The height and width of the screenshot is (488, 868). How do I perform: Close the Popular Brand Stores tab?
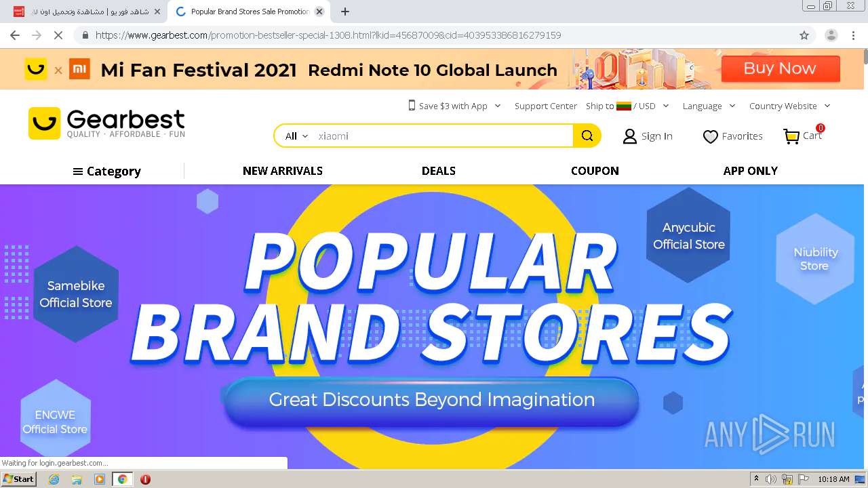tap(319, 12)
